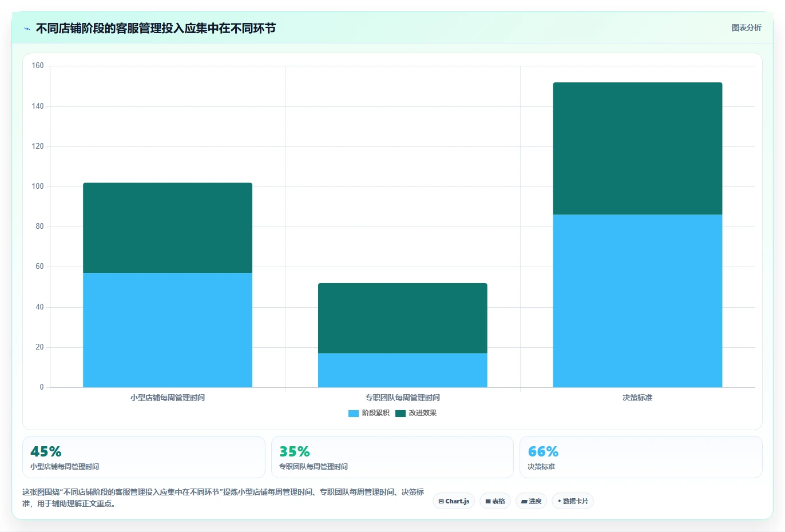785x532 pixels.
Task: Click the 66% stat card value
Action: coord(542,451)
